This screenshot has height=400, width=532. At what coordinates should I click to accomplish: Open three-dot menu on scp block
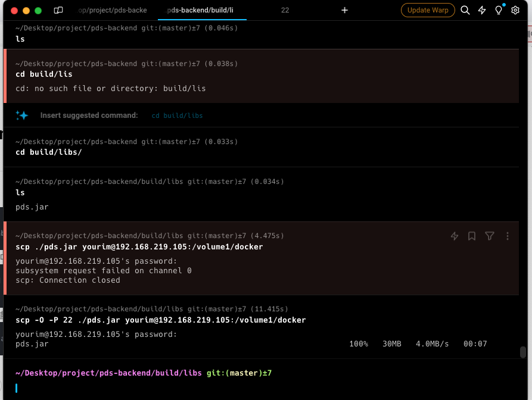[x=507, y=236]
